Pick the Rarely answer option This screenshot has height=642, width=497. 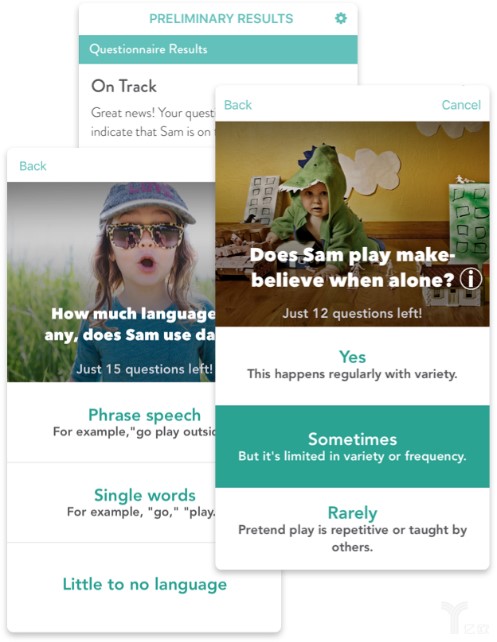tap(352, 528)
